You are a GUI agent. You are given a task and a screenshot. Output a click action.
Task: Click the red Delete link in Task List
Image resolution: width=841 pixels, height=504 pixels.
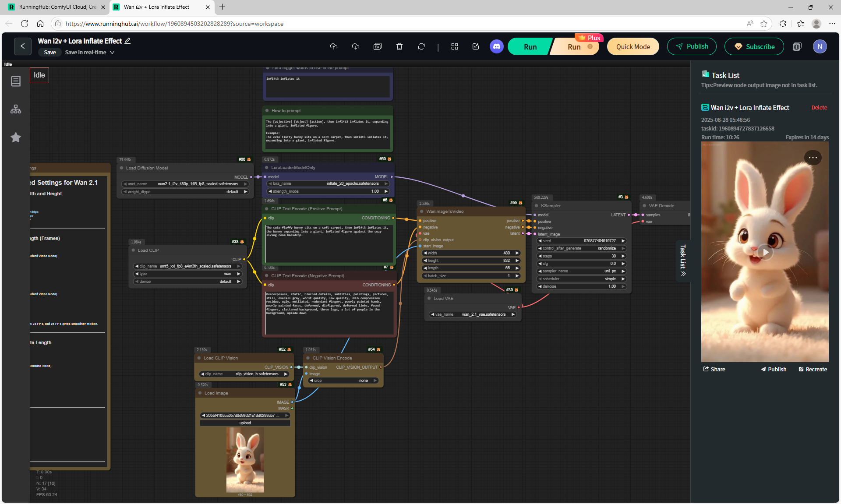819,108
